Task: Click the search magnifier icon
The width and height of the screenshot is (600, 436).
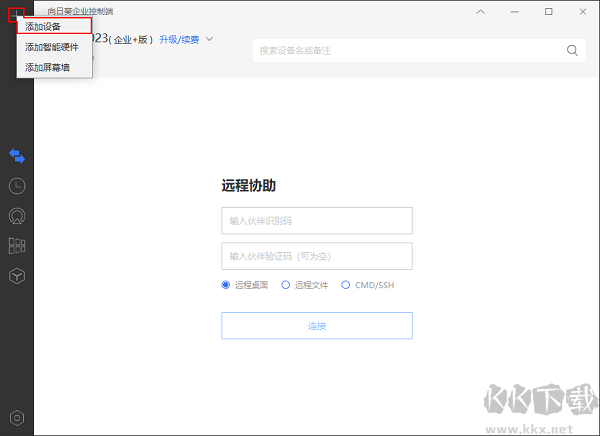Action: 572,50
